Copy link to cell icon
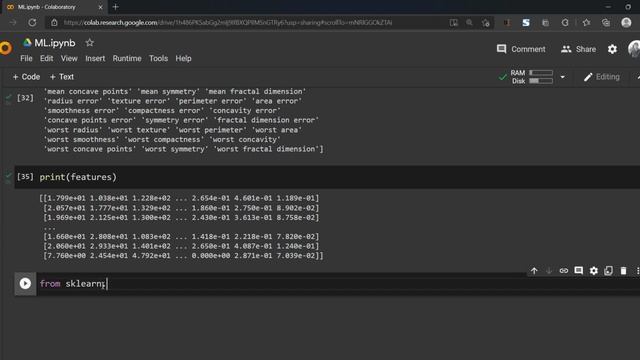This screenshot has height=360, width=640. pos(564,271)
